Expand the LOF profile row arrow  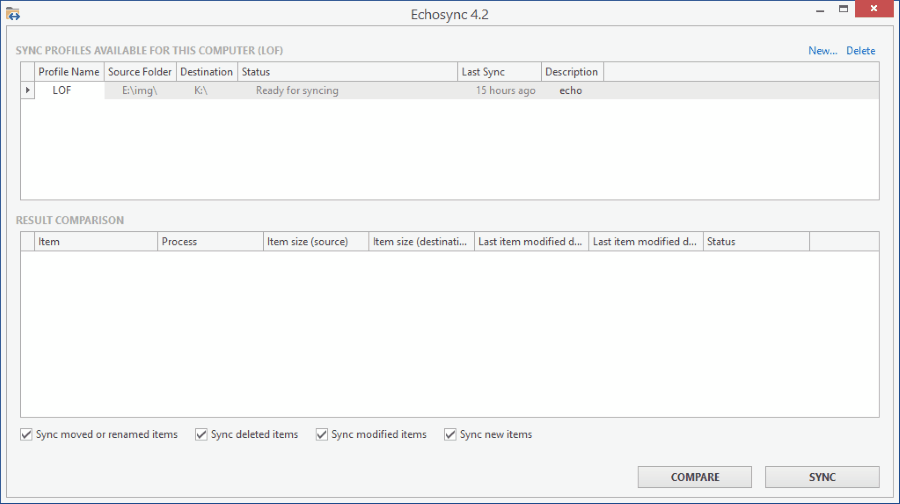pos(28,90)
